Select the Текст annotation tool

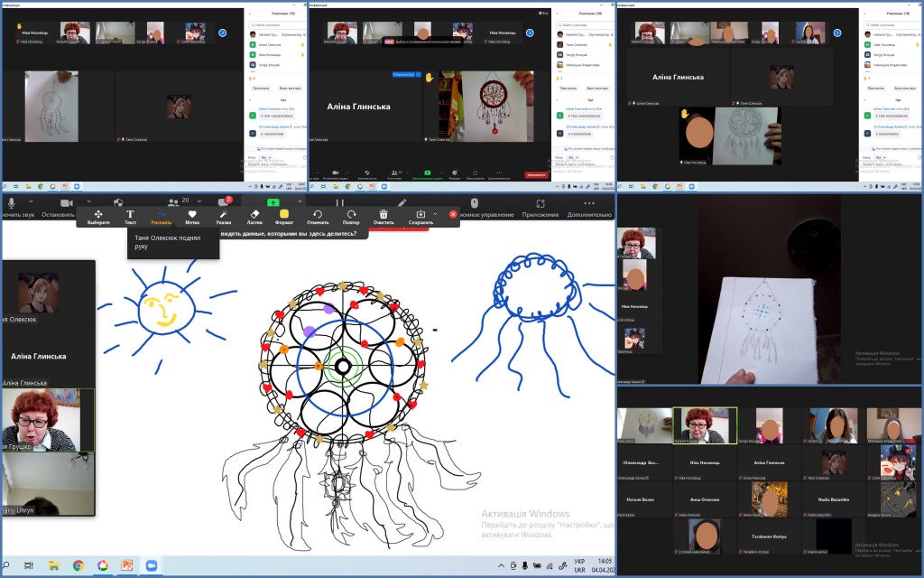(130, 217)
